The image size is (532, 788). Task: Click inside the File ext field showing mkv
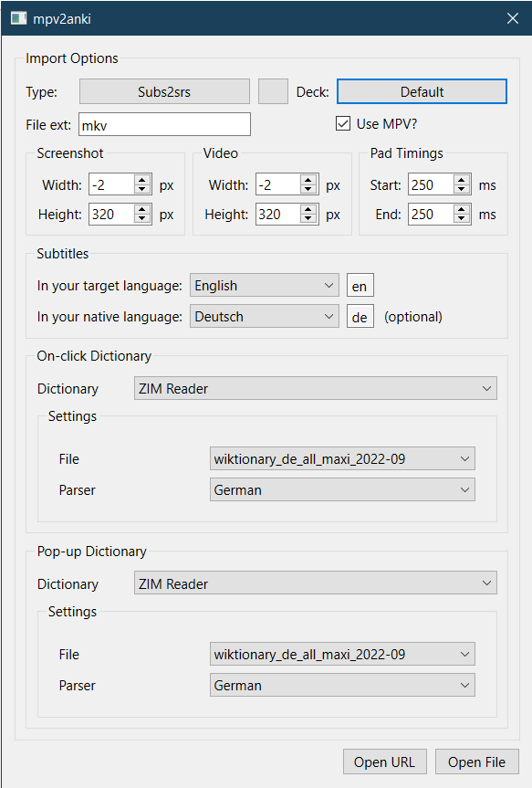164,123
